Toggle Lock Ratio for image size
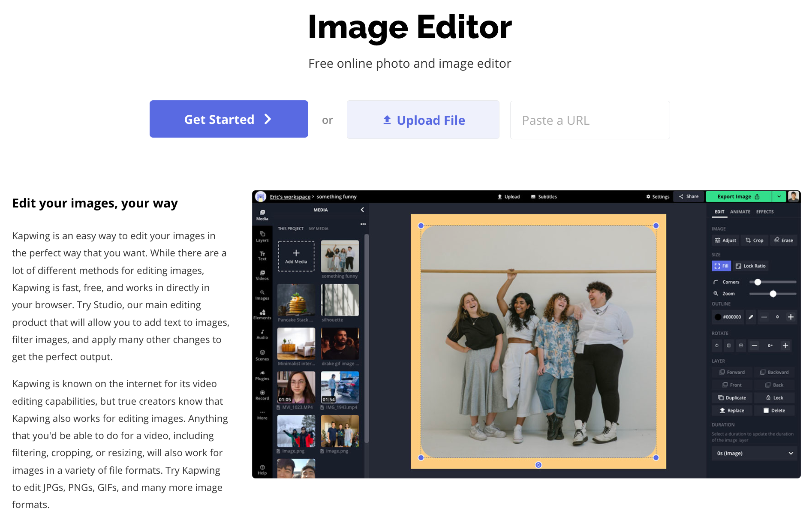 pos(750,266)
